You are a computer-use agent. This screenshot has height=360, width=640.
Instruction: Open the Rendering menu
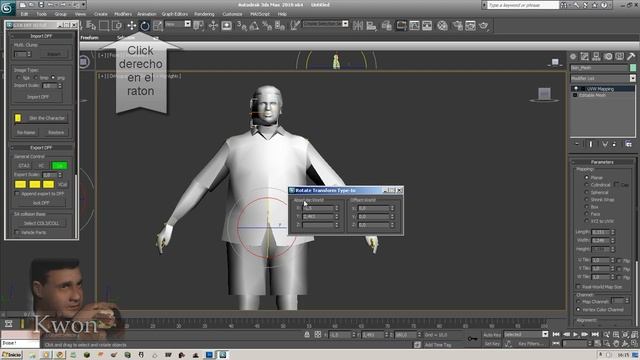(204, 14)
